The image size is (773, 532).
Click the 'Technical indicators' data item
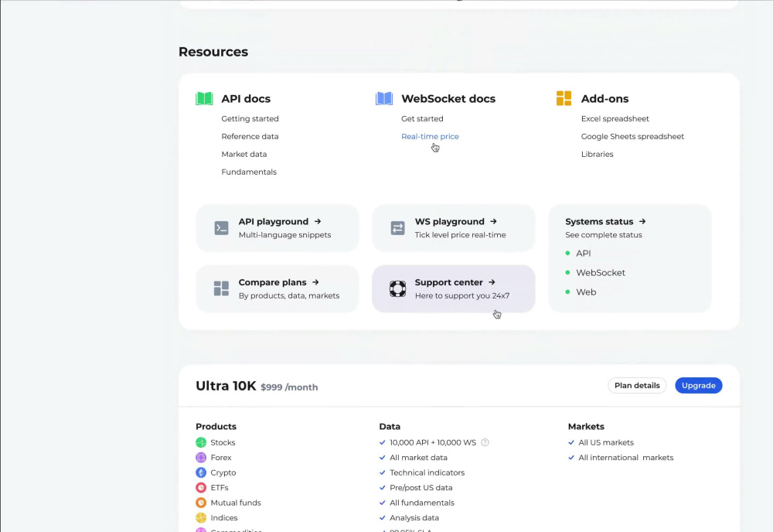coord(427,472)
